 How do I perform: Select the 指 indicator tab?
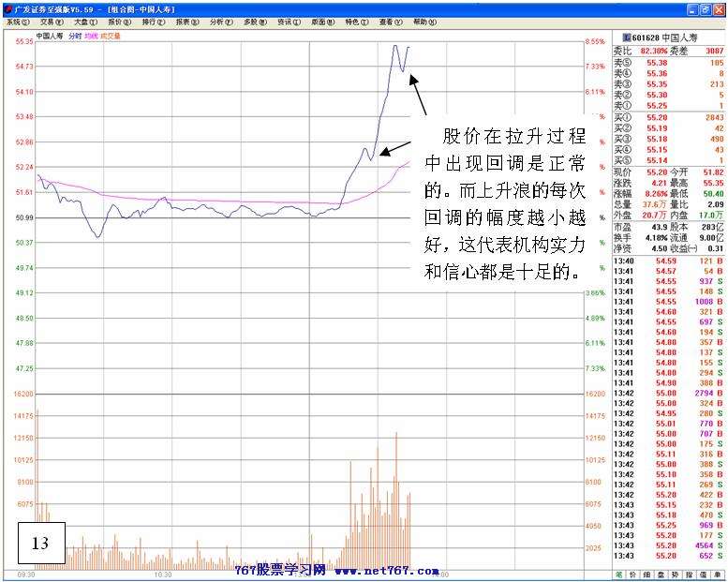pos(689,574)
